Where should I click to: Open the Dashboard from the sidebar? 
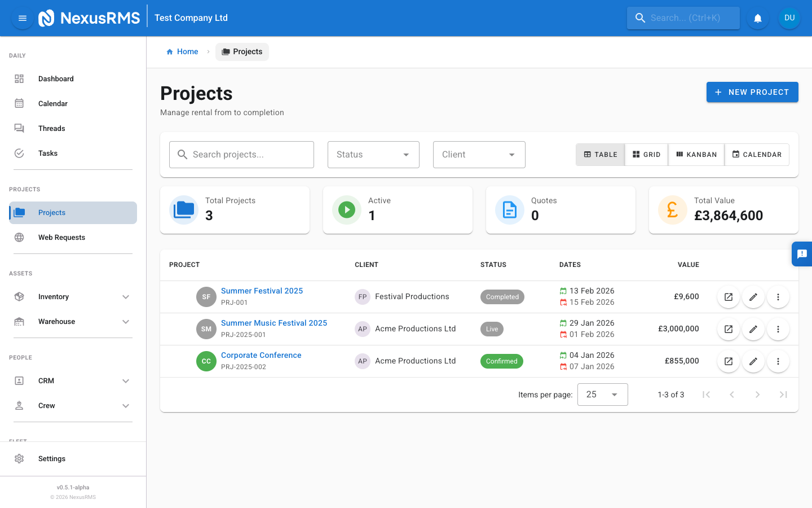click(56, 78)
